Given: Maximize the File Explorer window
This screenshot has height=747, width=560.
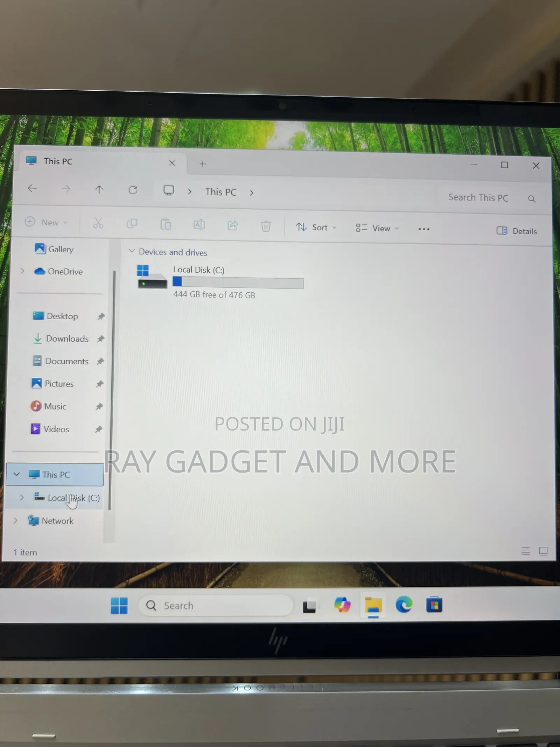Looking at the screenshot, I should (x=504, y=165).
